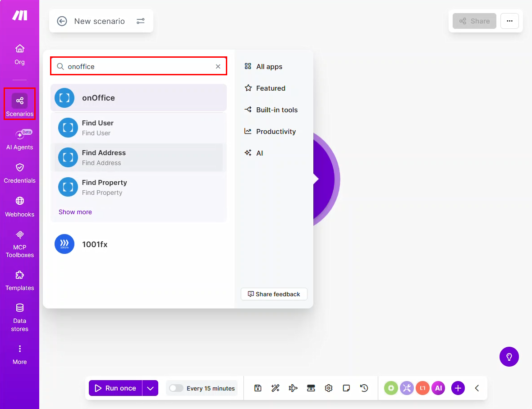Open scenario inputs and outputs icon

(311, 388)
